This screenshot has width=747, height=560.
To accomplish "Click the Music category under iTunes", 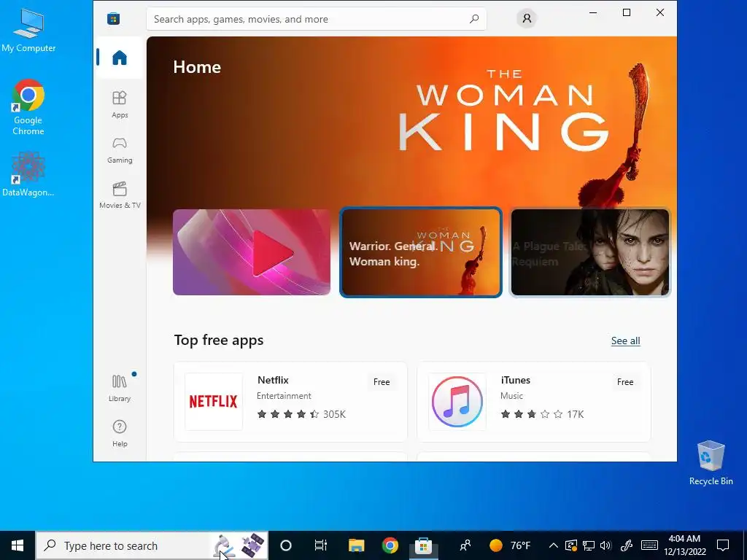I will 511,396.
